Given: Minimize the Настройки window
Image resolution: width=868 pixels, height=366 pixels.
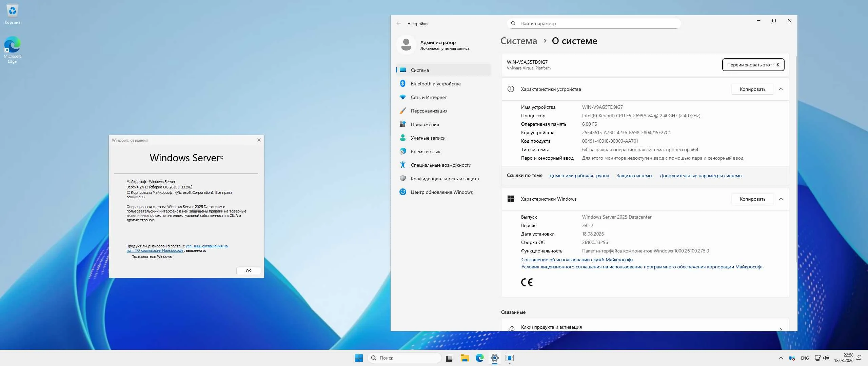Looking at the screenshot, I should 758,21.
